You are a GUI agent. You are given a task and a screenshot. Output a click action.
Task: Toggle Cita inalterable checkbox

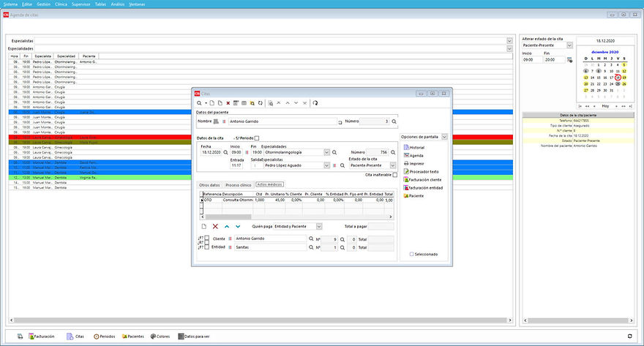point(394,175)
